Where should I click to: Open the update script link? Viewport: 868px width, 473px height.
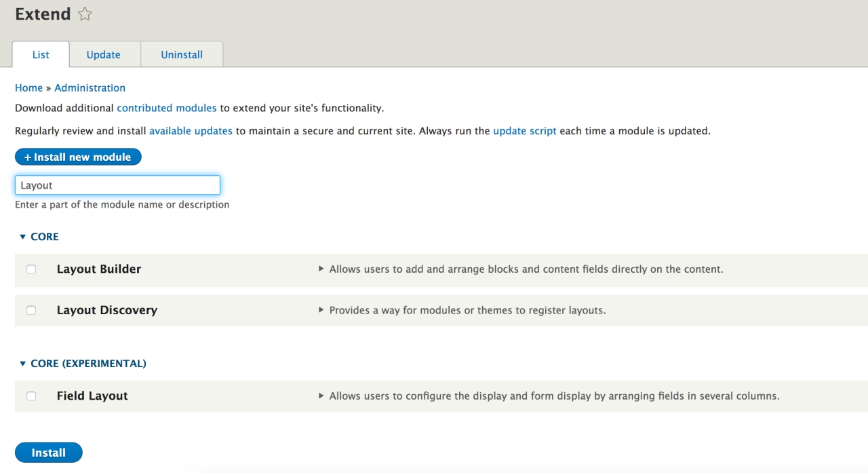(x=525, y=130)
